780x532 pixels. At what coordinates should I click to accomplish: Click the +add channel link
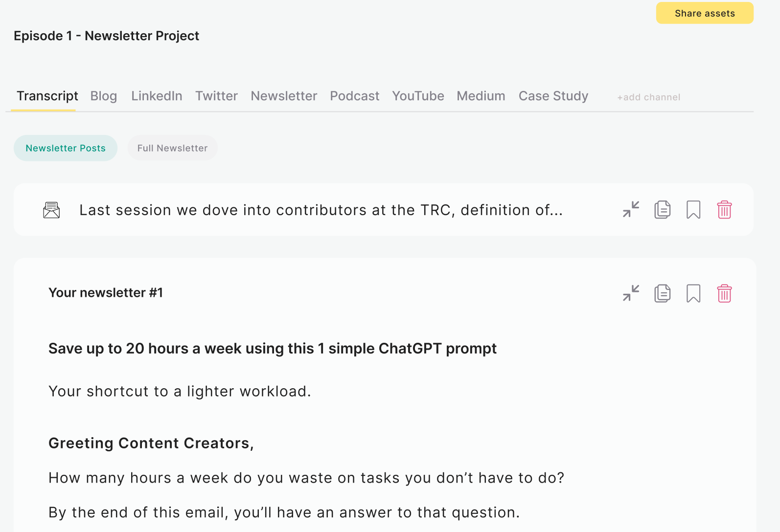(x=648, y=97)
